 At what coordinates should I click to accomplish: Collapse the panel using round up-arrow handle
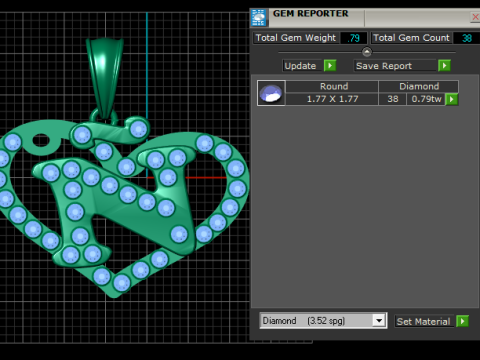(x=367, y=52)
